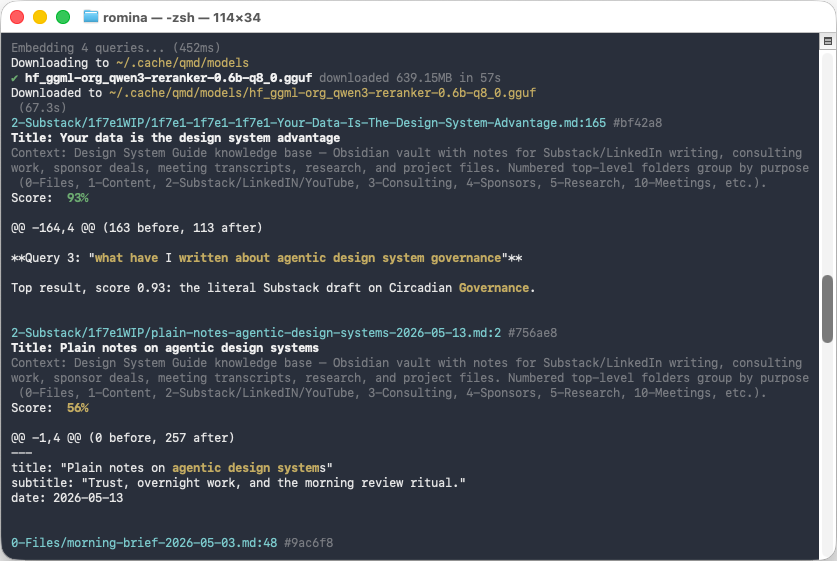Click the '@@ -1,4 @@ (0 before, 257 after)' line
The image size is (837, 561).
click(123, 438)
